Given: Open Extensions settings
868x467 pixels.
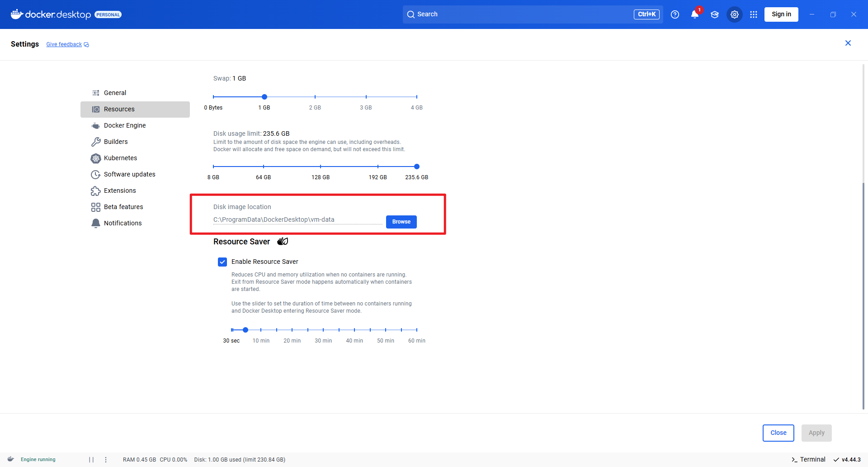Looking at the screenshot, I should (135, 191).
